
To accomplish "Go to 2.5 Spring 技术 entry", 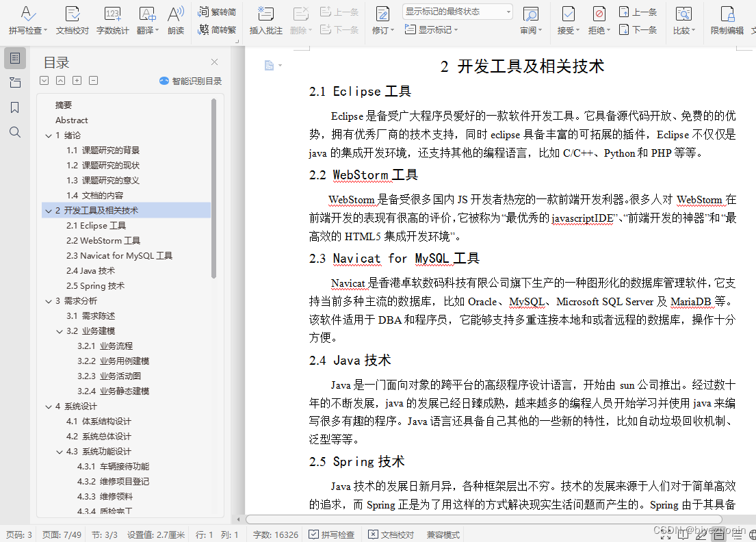I will coord(96,286).
